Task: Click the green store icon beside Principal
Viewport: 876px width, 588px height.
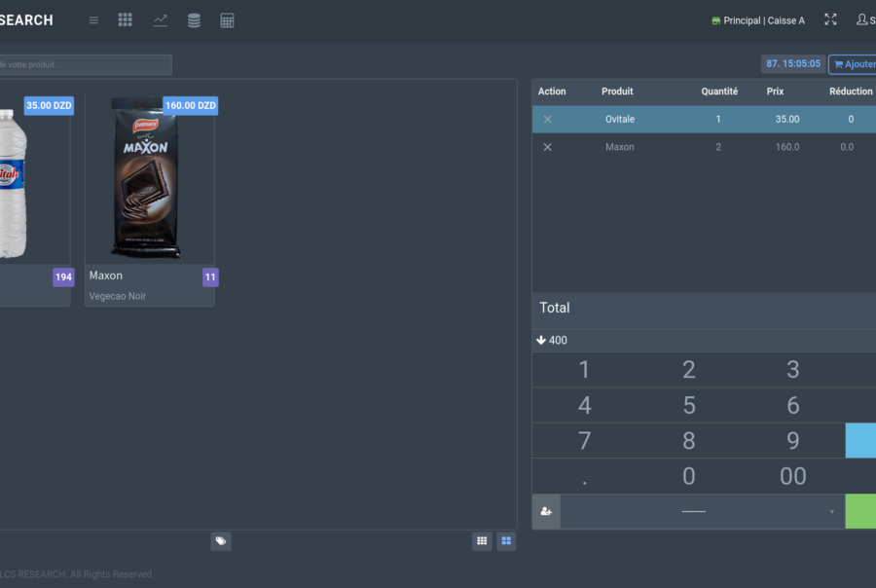Action: tap(715, 20)
